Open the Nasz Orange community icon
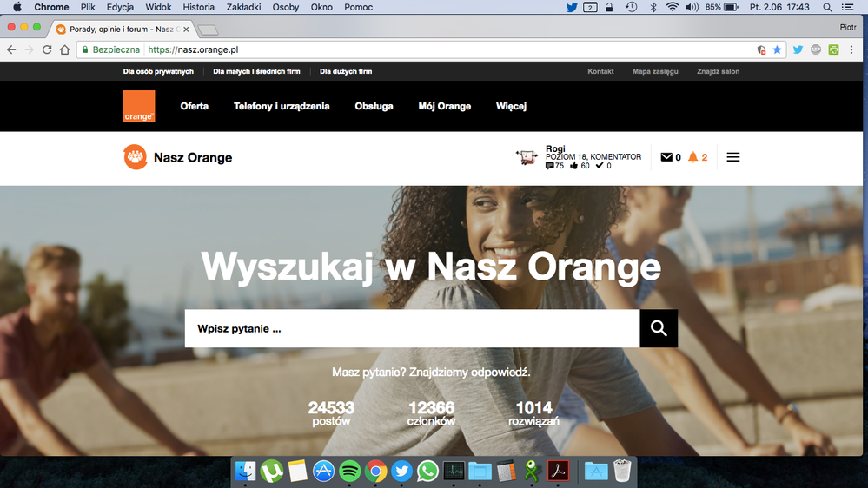This screenshot has height=488, width=868. [135, 157]
